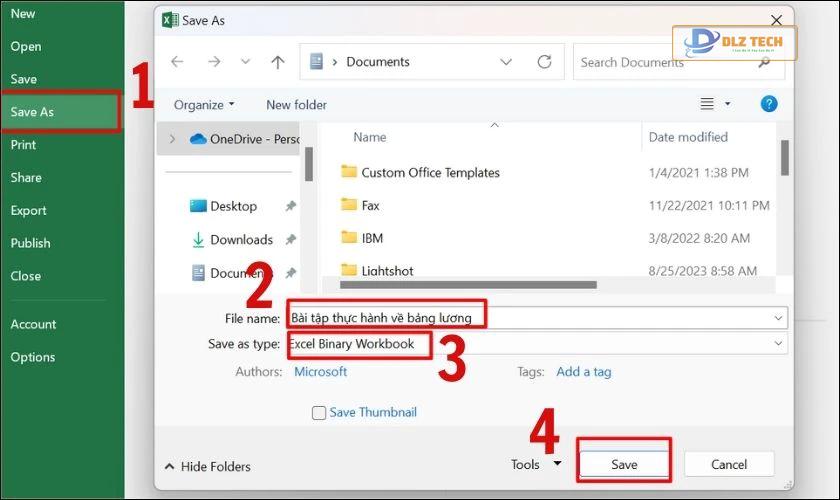This screenshot has height=500, width=840.
Task: Click the Save button
Action: 624,464
